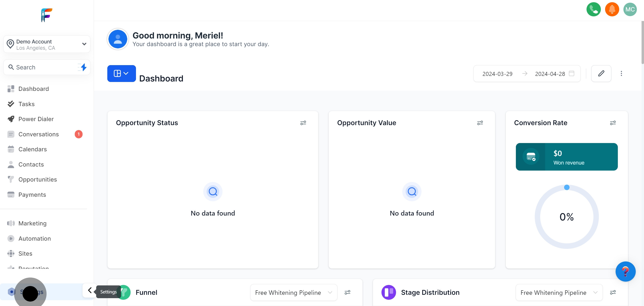
Task: Click the Opportunity Value no-data magnifier icon
Action: 412,191
